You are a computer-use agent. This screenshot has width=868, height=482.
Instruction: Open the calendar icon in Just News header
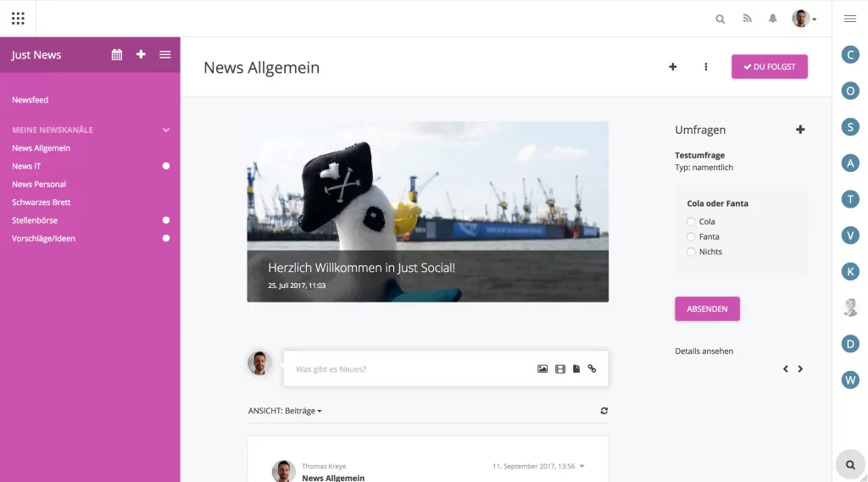(117, 54)
